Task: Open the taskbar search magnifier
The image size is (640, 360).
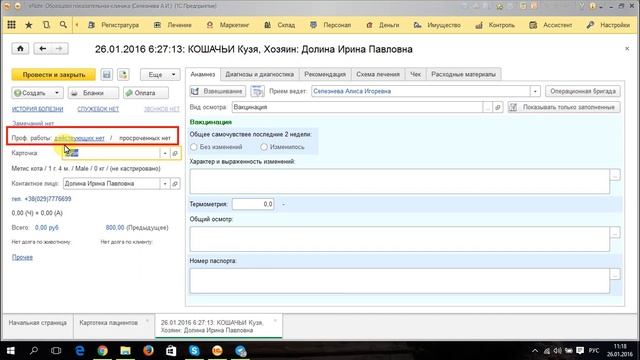Action: [34, 350]
